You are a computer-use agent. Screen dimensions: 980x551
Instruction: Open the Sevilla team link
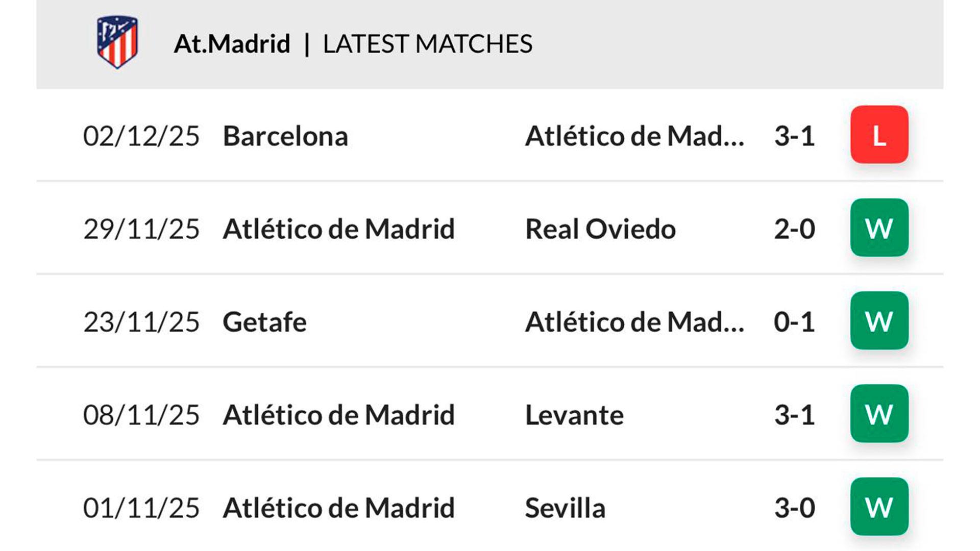pyautogui.click(x=565, y=508)
